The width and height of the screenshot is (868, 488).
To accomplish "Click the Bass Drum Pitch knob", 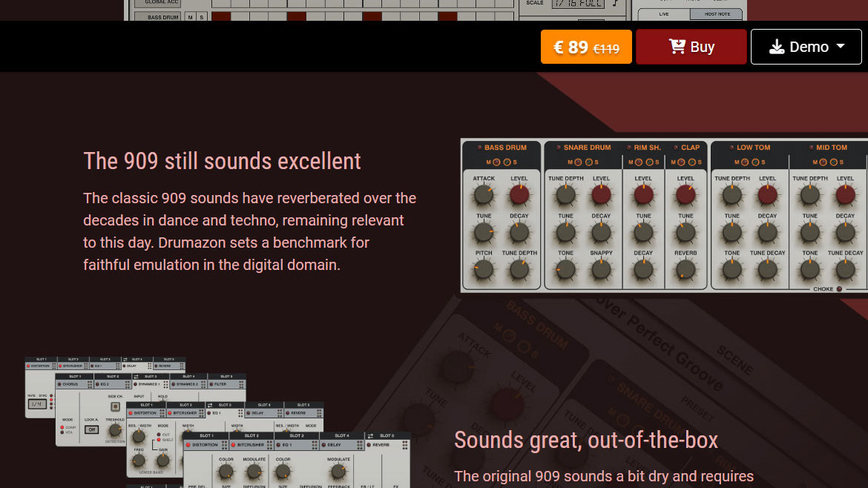I will click(483, 270).
